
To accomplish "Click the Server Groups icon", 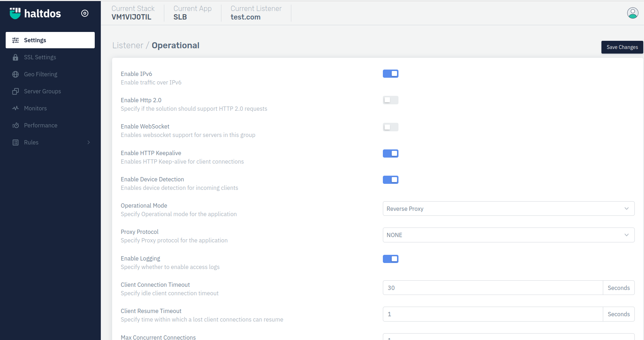I will [16, 91].
